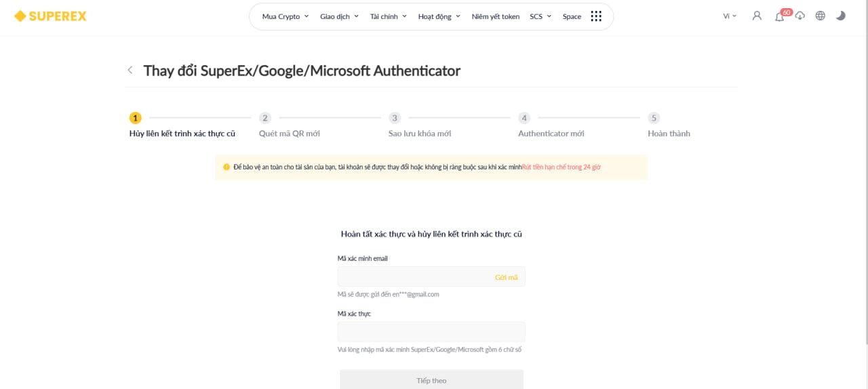This screenshot has width=868, height=389.
Task: Expand the Mua Crypto dropdown
Action: point(285,16)
